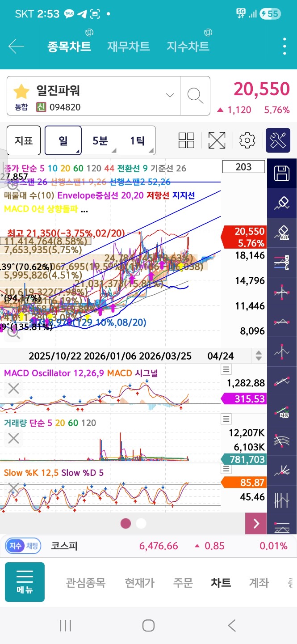Select the speed arc drawing tool
This screenshot has height=644, width=297.
coord(282,440)
